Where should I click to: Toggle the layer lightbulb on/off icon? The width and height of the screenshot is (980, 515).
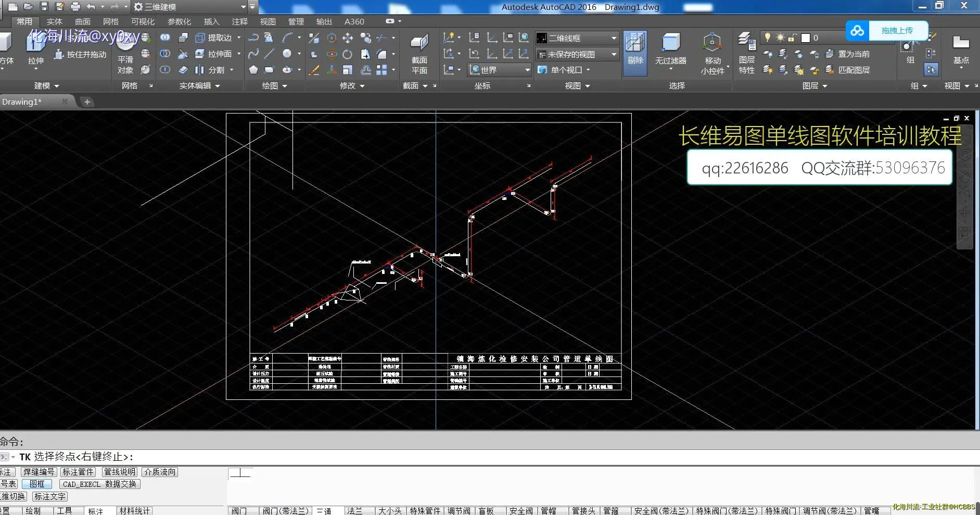click(x=767, y=37)
